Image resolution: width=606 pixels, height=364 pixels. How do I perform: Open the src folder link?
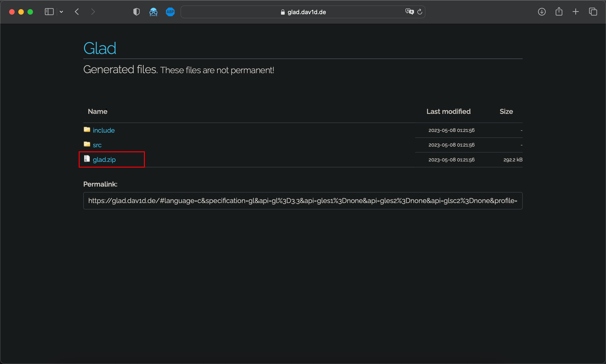97,145
